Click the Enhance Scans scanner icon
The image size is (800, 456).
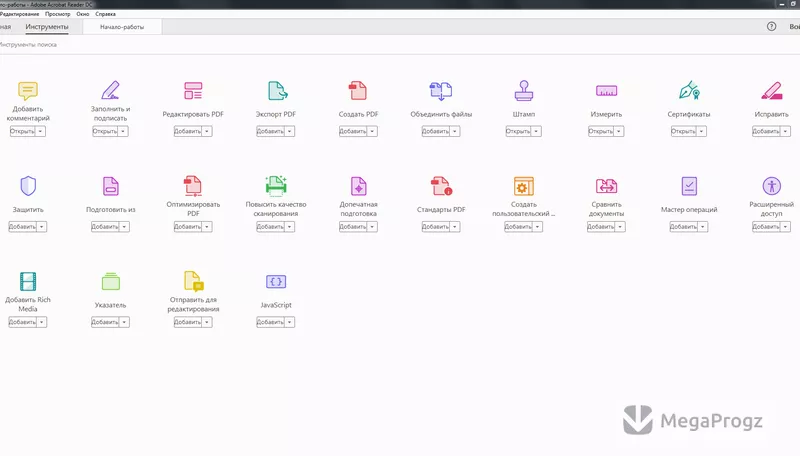[x=276, y=186]
